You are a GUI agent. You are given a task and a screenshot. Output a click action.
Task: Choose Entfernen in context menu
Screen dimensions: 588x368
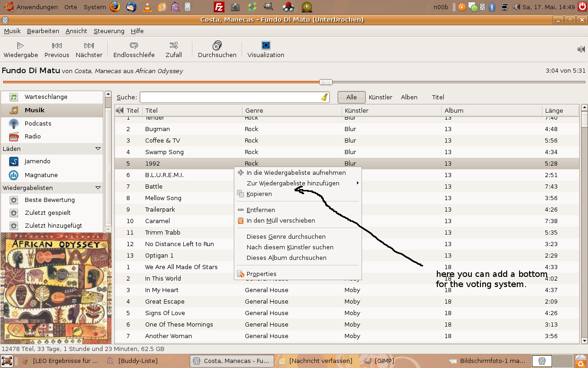click(298, 210)
